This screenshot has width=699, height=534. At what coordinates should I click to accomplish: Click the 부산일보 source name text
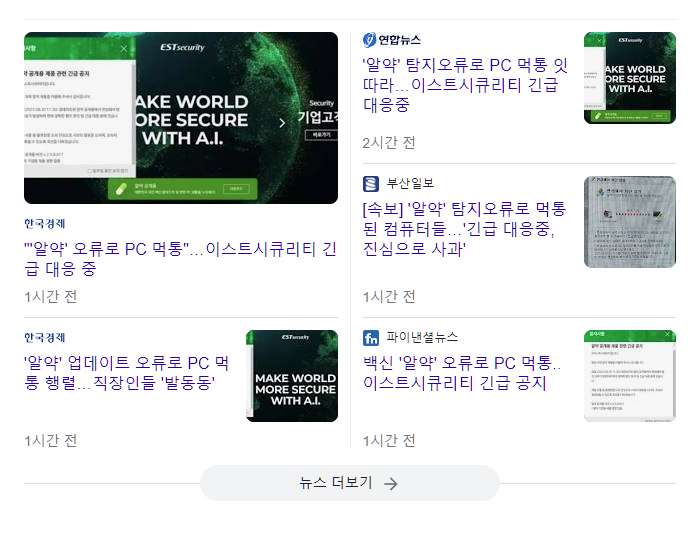coord(410,183)
